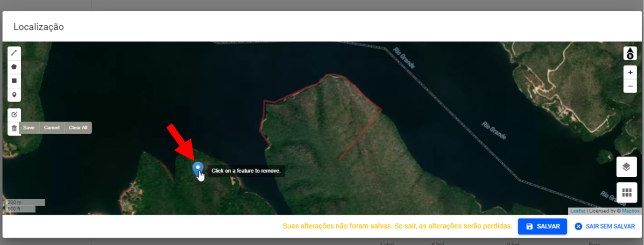Select the draw rectangle tool

14,81
